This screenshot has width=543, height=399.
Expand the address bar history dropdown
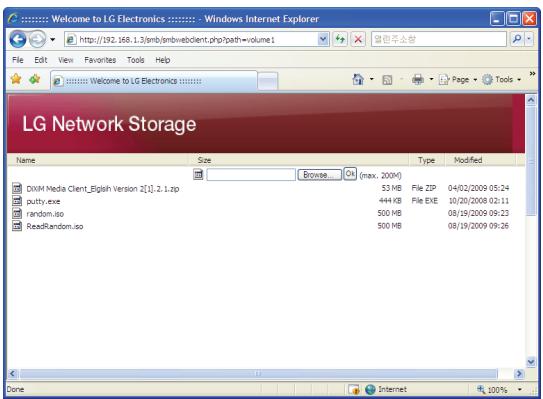coord(323,39)
